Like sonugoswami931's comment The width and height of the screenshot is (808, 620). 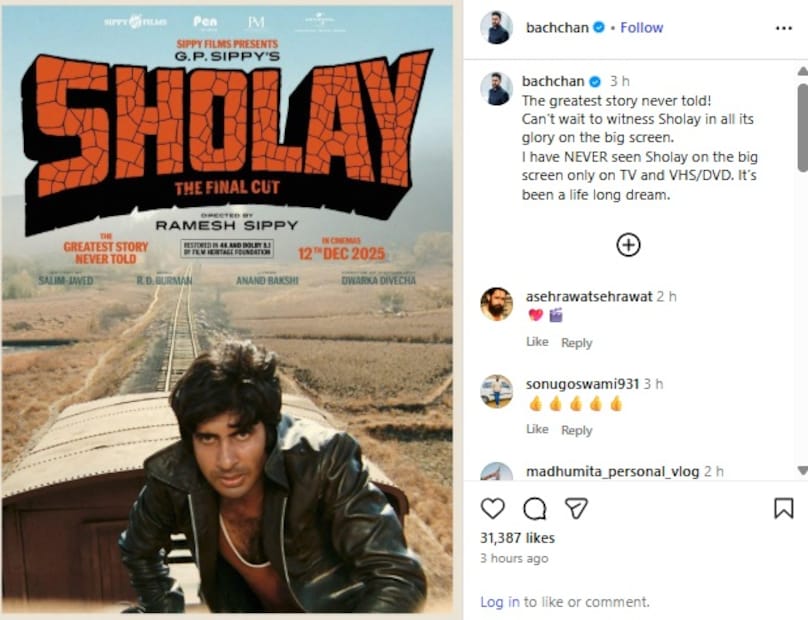coord(537,429)
